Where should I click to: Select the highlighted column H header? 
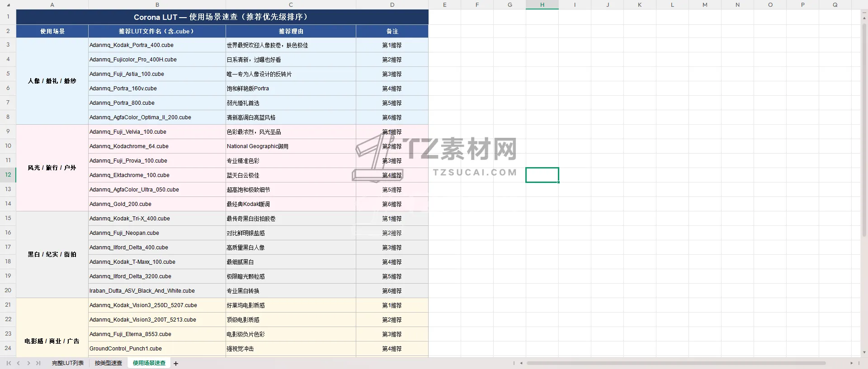pyautogui.click(x=542, y=5)
